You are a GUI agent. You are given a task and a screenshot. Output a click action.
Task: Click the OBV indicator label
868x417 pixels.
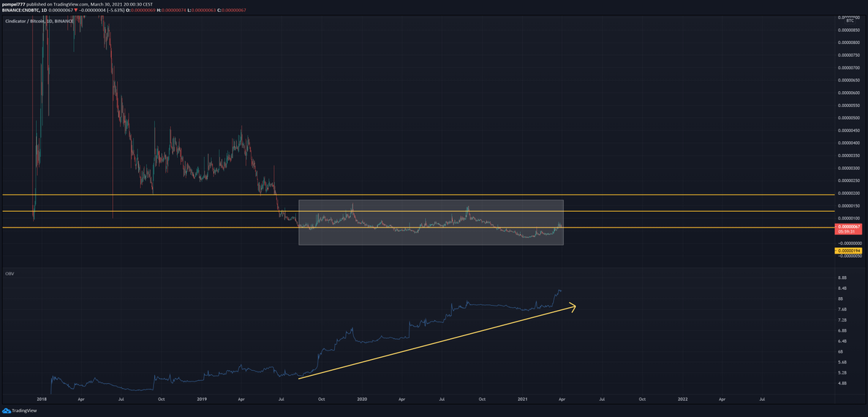pos(10,273)
